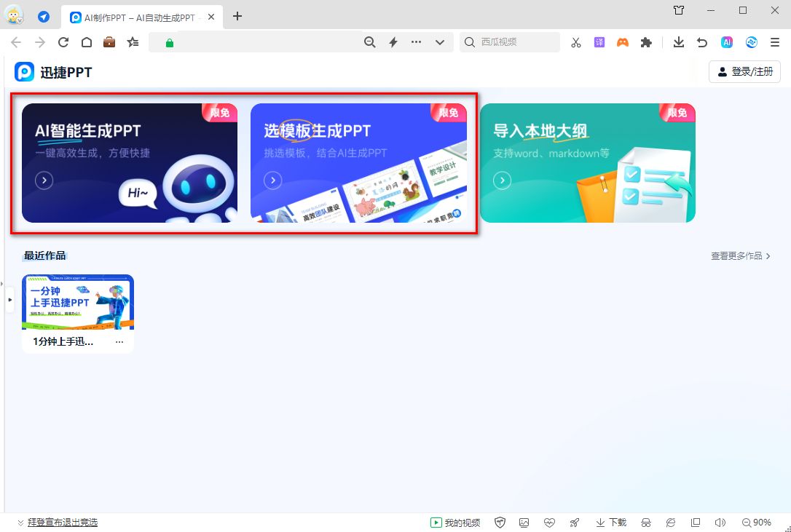Click the heart health icon in status bar

(x=549, y=523)
